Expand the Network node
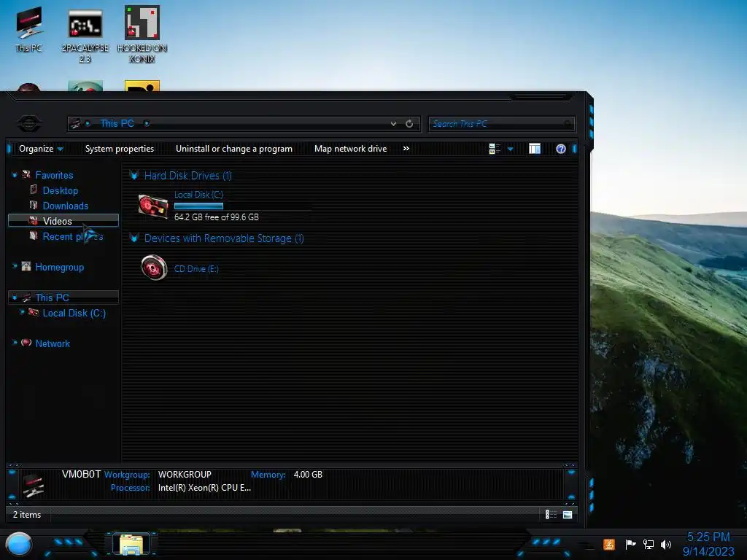Screen dimensions: 747x560 [x=15, y=343]
